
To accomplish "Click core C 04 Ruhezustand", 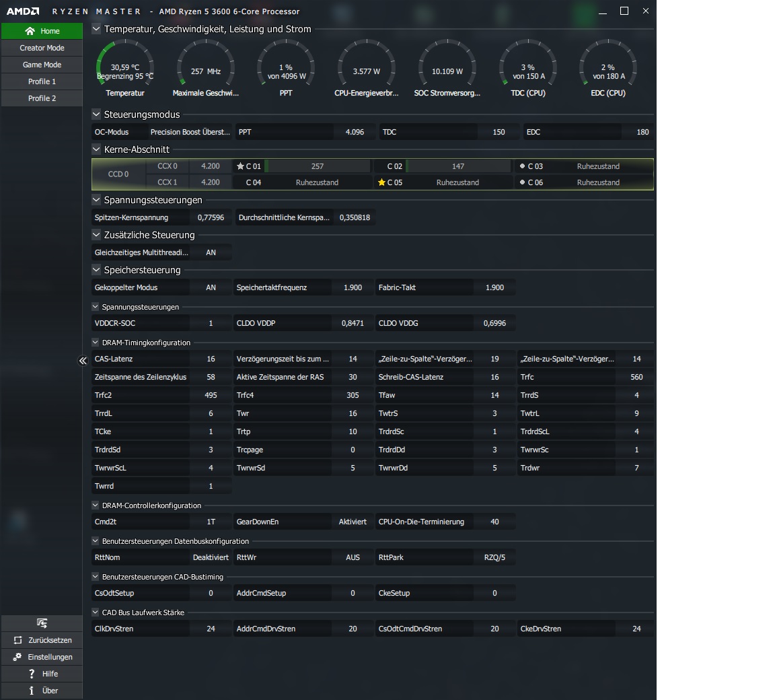I will (318, 182).
